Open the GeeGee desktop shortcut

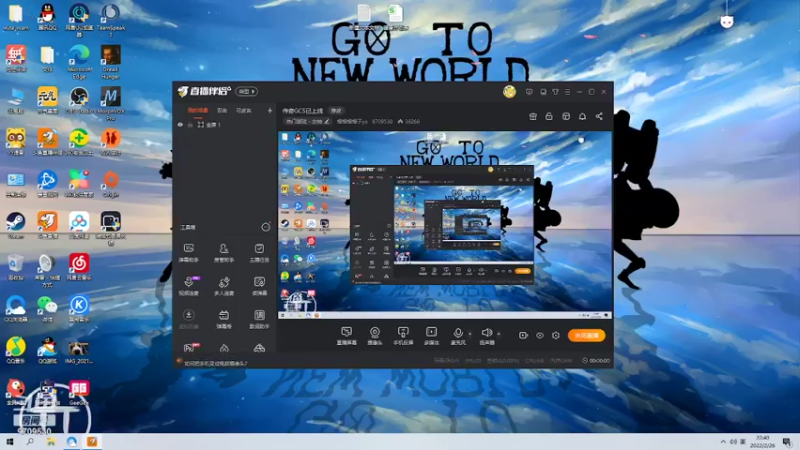[x=79, y=392]
